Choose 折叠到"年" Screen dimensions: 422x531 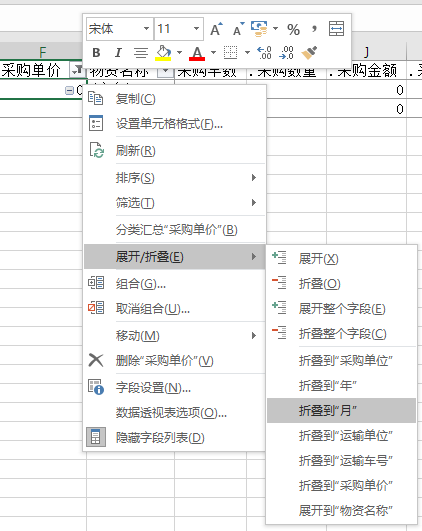pos(341,385)
